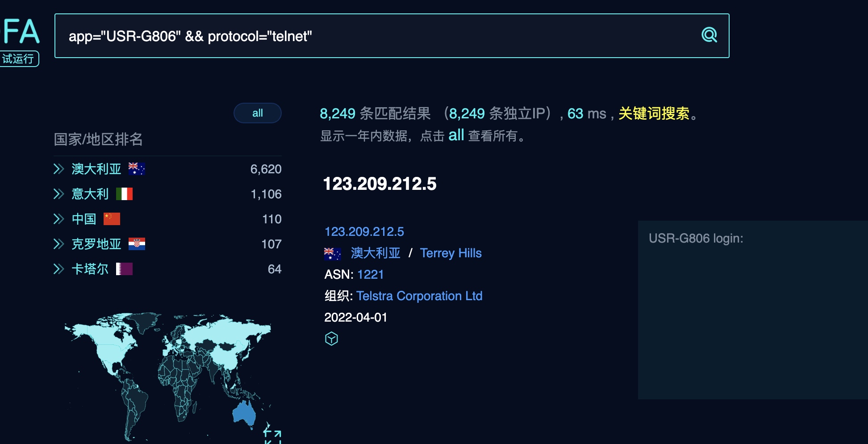Click the 关键词搜索 yellow link
868x444 pixels.
pyautogui.click(x=654, y=113)
